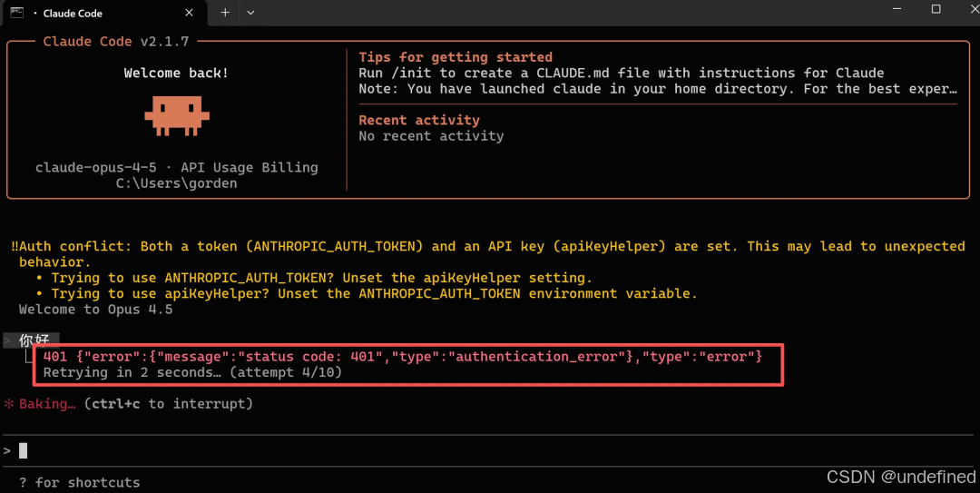Close the Claude Code tab
Image resolution: width=980 pixels, height=493 pixels.
[189, 13]
